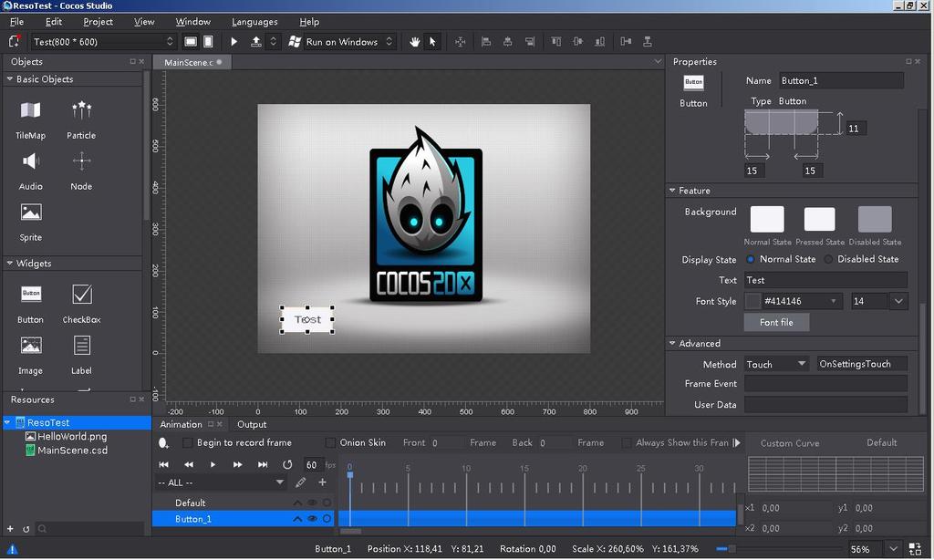The width and height of the screenshot is (934, 560).
Task: Click the anchor move tool icon
Action: tap(461, 42)
